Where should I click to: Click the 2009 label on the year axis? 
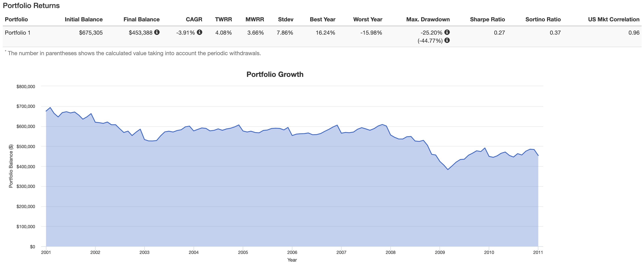440,252
